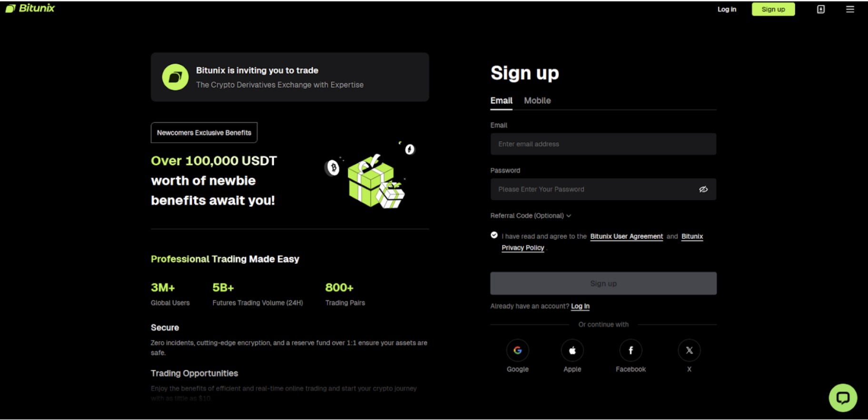Viewport: 868px width, 420px height.
Task: Click the Bitunix logo in header
Action: [30, 8]
